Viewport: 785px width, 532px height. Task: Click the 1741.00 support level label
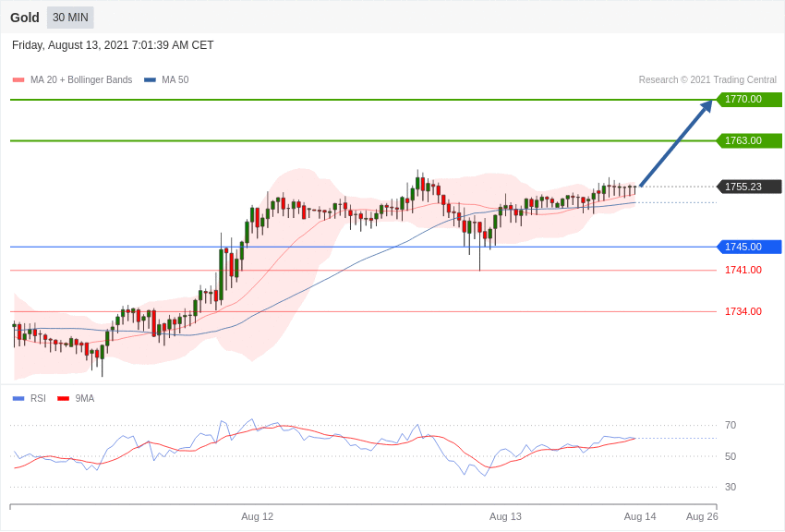tap(743, 271)
